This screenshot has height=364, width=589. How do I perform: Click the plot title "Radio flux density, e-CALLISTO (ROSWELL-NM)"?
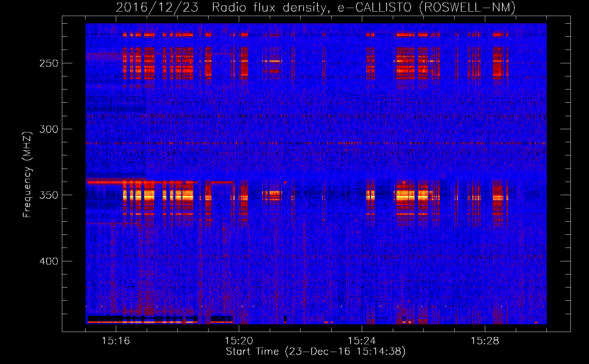[x=364, y=7]
